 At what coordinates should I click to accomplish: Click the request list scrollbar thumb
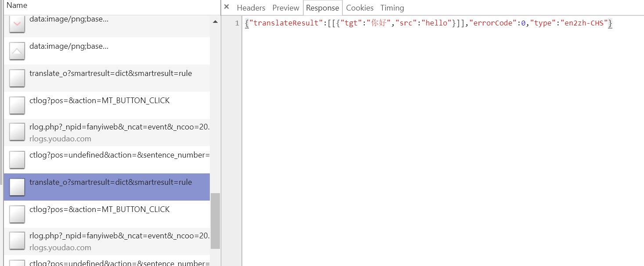click(215, 221)
